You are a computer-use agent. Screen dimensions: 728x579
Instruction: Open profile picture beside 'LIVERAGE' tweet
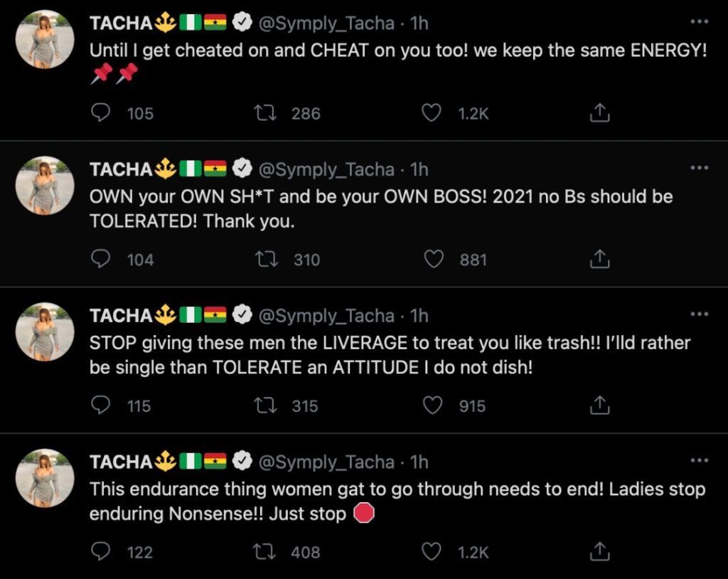(45, 331)
